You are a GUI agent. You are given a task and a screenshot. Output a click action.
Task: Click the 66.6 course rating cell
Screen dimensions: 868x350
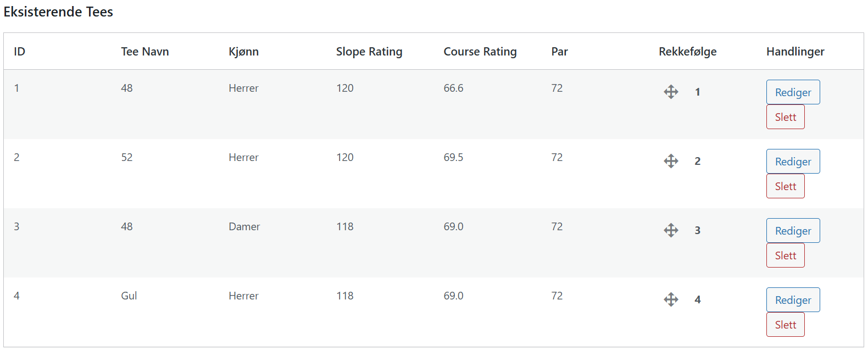point(453,88)
